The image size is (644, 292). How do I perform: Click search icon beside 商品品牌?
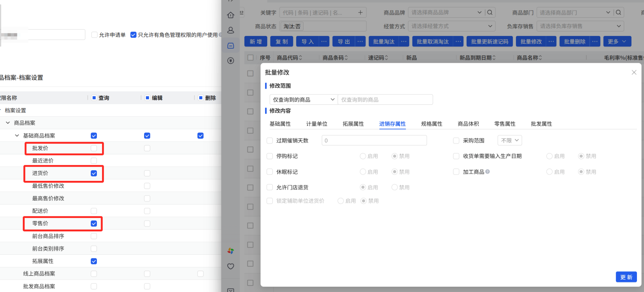[490, 13]
